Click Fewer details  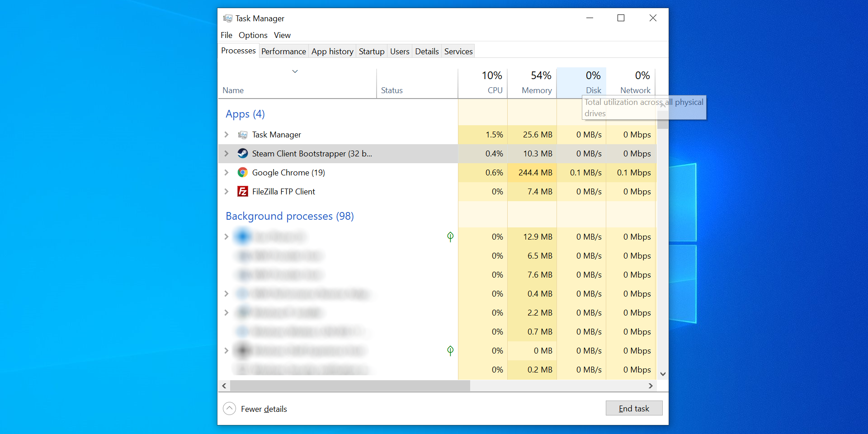[264, 409]
